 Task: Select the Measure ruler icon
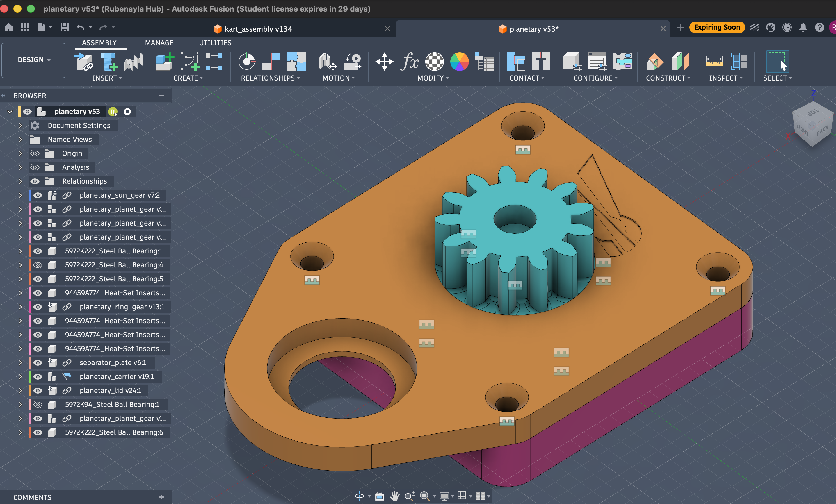(x=714, y=62)
